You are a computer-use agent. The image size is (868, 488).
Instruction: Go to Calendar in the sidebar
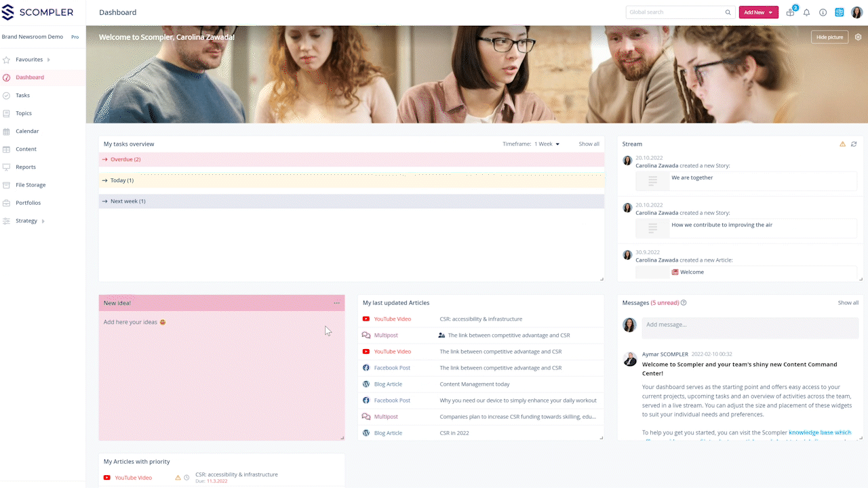point(27,131)
